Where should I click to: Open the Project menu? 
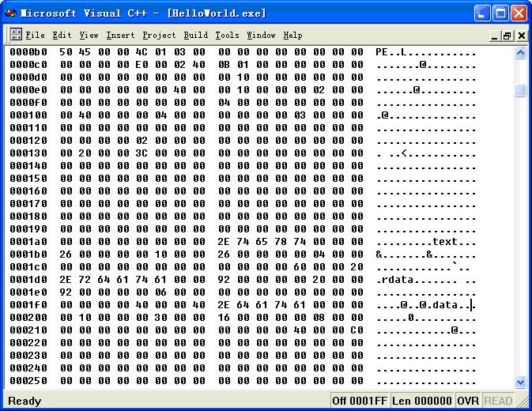click(159, 36)
